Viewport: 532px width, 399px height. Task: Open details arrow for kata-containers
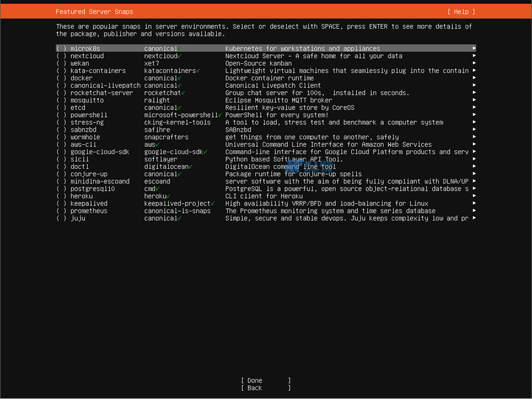point(473,70)
